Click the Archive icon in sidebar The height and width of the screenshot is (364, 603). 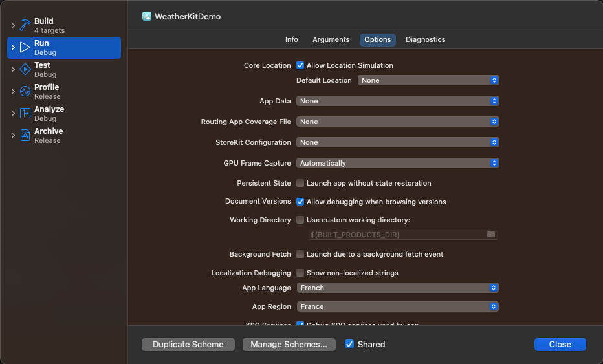[x=25, y=135]
